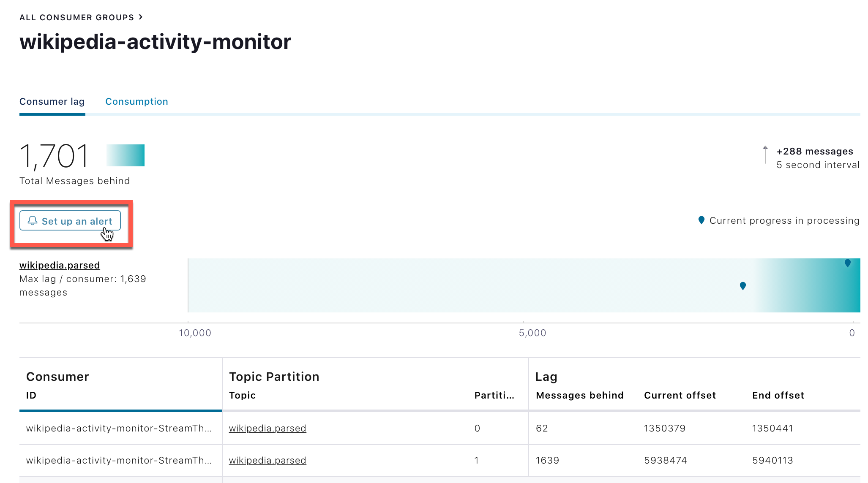Click the lower progress marker in lag bar
868x483 pixels.
click(743, 286)
